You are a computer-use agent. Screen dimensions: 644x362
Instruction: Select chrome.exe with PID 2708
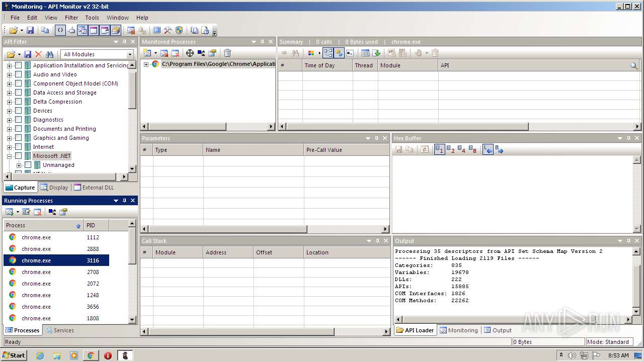coord(56,272)
